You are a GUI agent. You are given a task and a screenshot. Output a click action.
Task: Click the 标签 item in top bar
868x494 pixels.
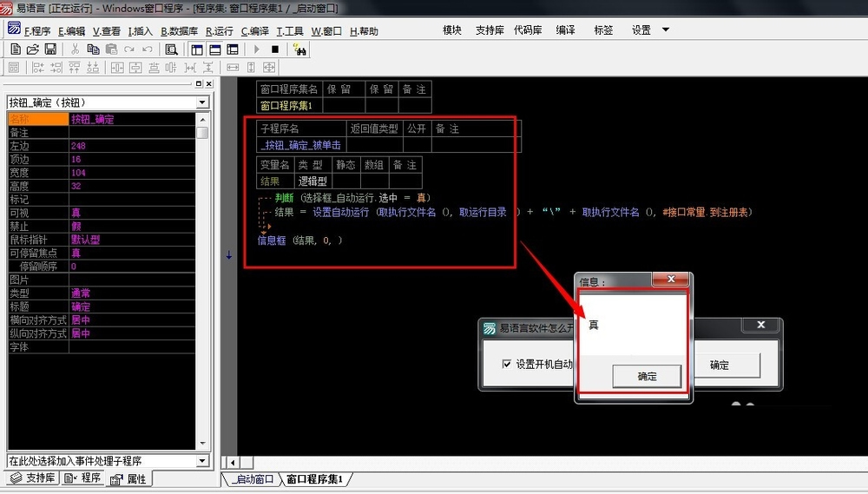(x=603, y=30)
